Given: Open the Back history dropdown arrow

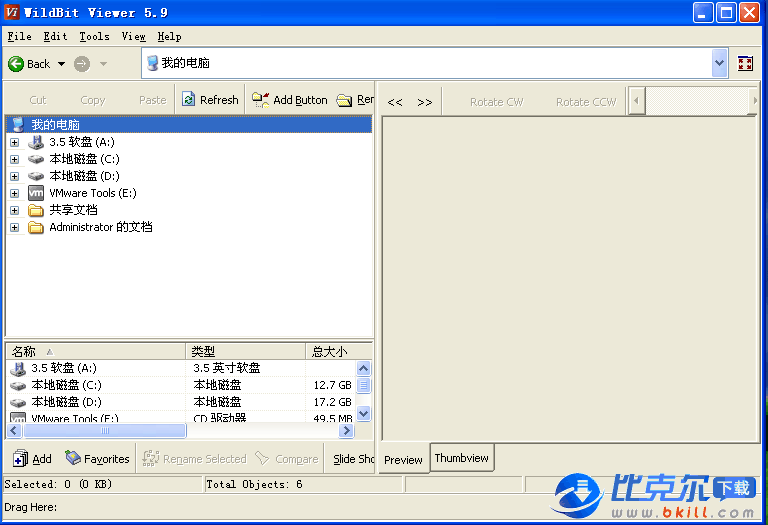Looking at the screenshot, I should [61, 64].
